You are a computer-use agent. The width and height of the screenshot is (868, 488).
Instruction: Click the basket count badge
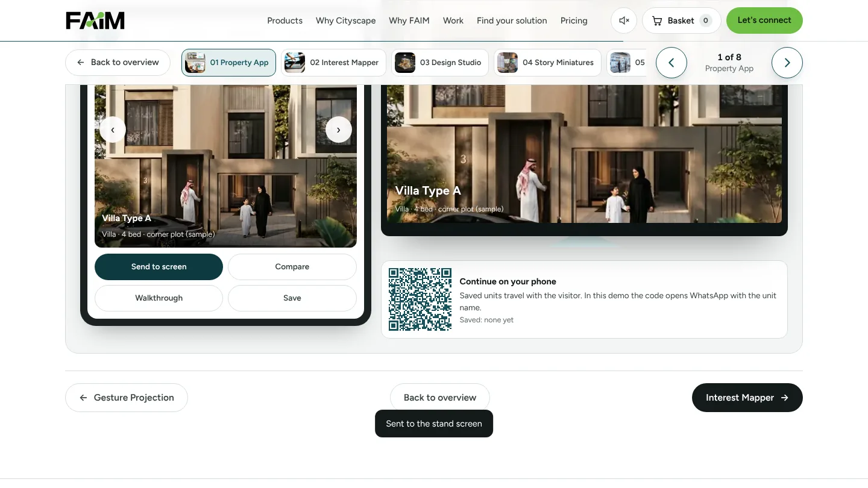coord(705,20)
